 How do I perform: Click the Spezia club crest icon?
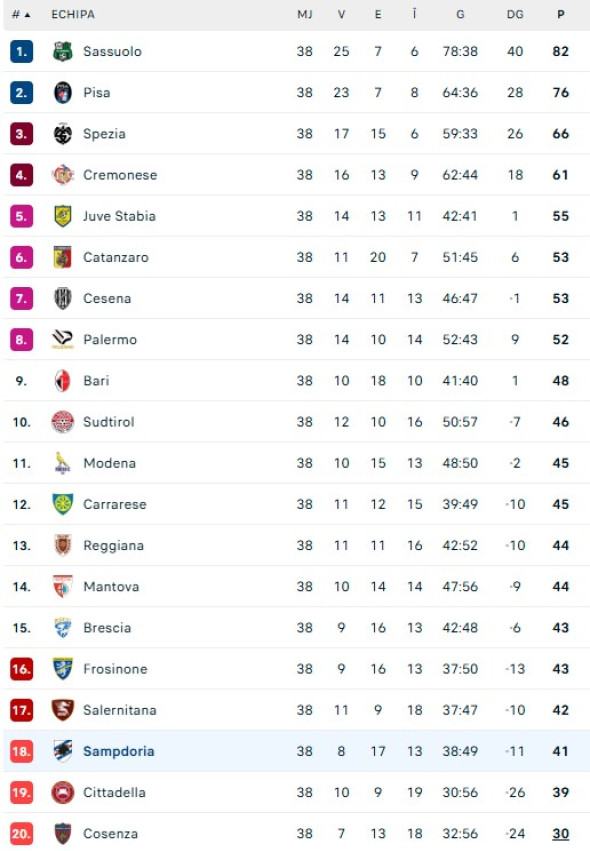[x=62, y=134]
